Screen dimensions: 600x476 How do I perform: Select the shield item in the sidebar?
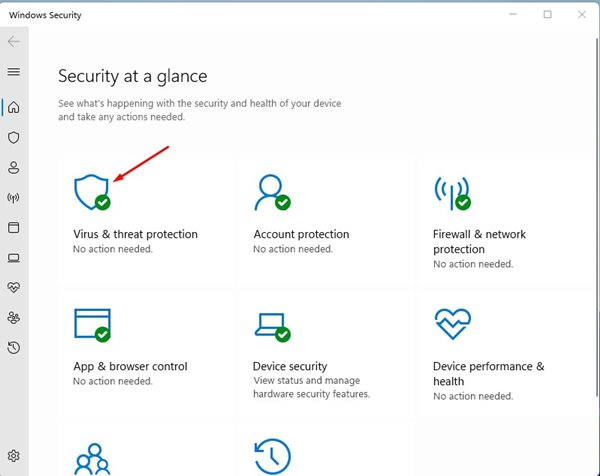(x=14, y=137)
